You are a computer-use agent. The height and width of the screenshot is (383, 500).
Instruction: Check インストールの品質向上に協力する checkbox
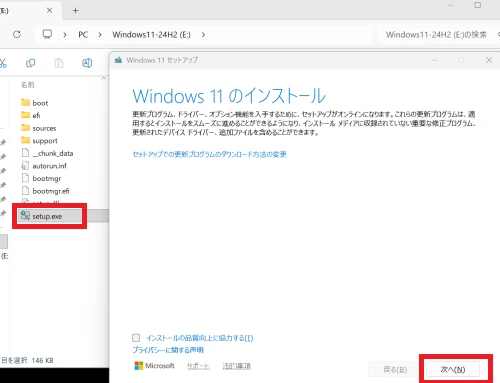(136, 338)
